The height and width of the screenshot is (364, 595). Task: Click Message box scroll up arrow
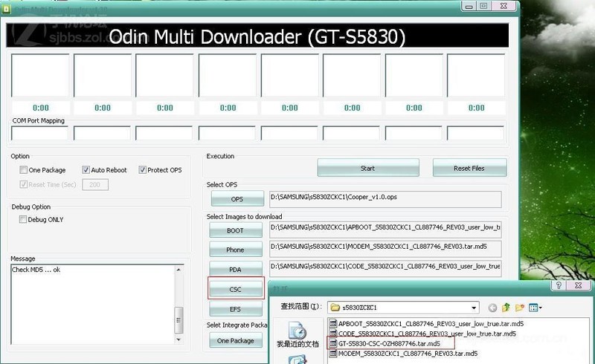(x=178, y=270)
